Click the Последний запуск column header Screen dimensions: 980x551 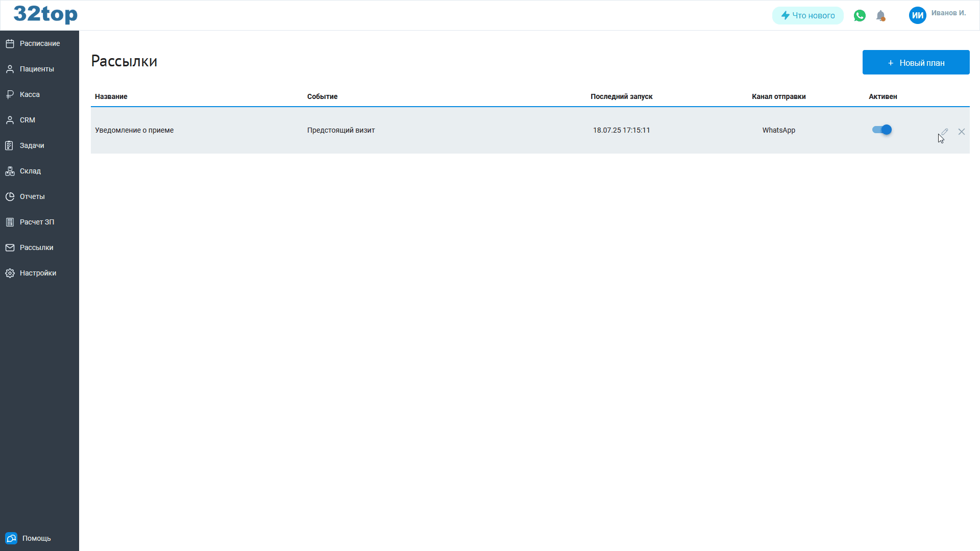click(621, 96)
